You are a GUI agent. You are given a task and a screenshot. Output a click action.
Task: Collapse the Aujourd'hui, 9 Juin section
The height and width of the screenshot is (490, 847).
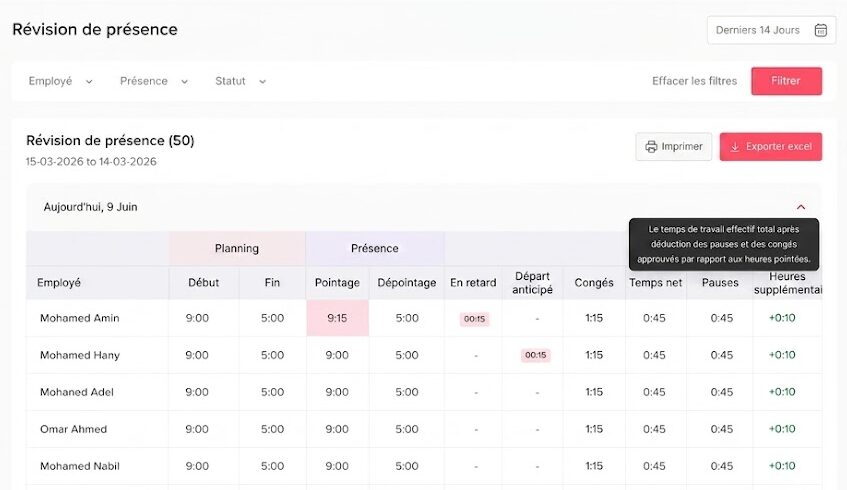point(801,207)
